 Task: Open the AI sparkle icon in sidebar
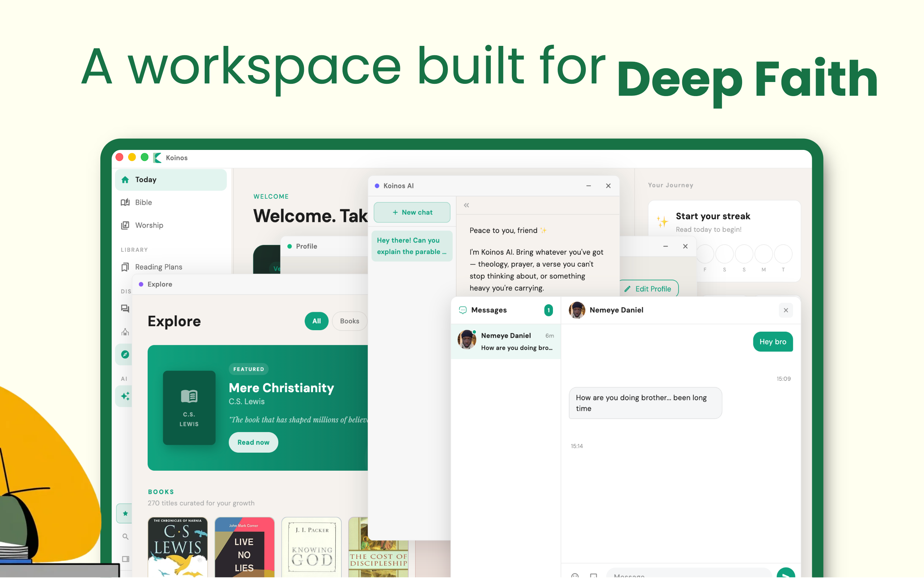[x=125, y=396]
